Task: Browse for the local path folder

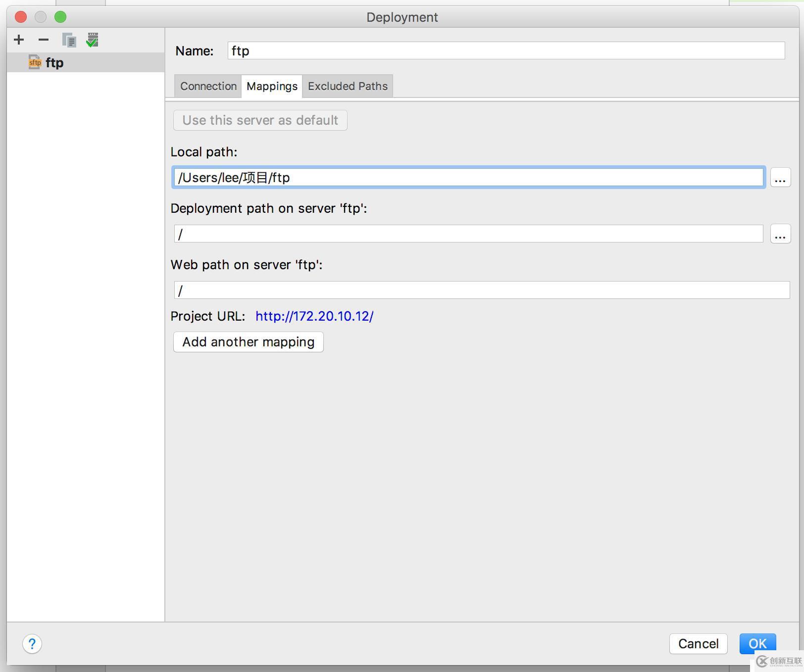Action: [x=780, y=178]
